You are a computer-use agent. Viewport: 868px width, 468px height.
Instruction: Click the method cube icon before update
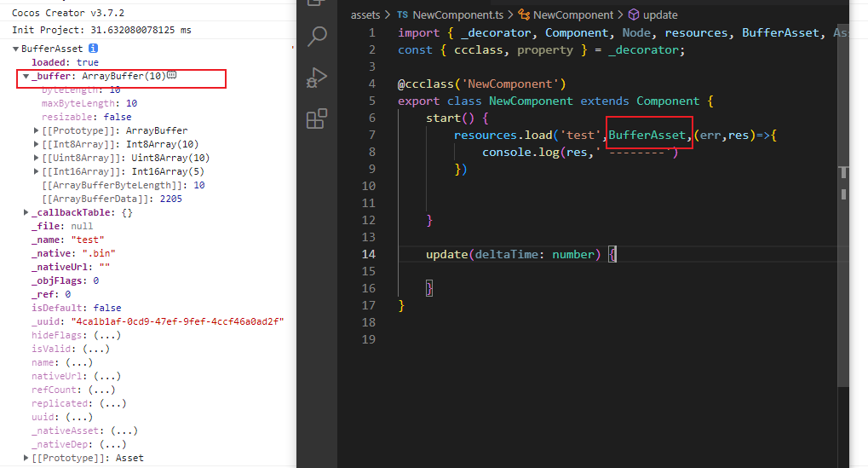[x=634, y=15]
